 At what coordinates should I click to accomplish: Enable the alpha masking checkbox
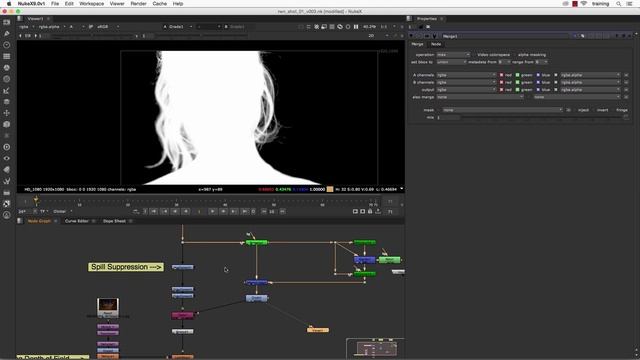coord(515,55)
